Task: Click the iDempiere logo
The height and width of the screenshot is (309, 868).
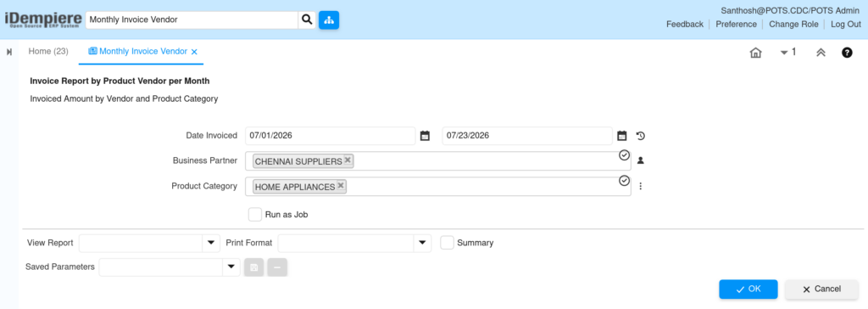Action: tap(43, 20)
